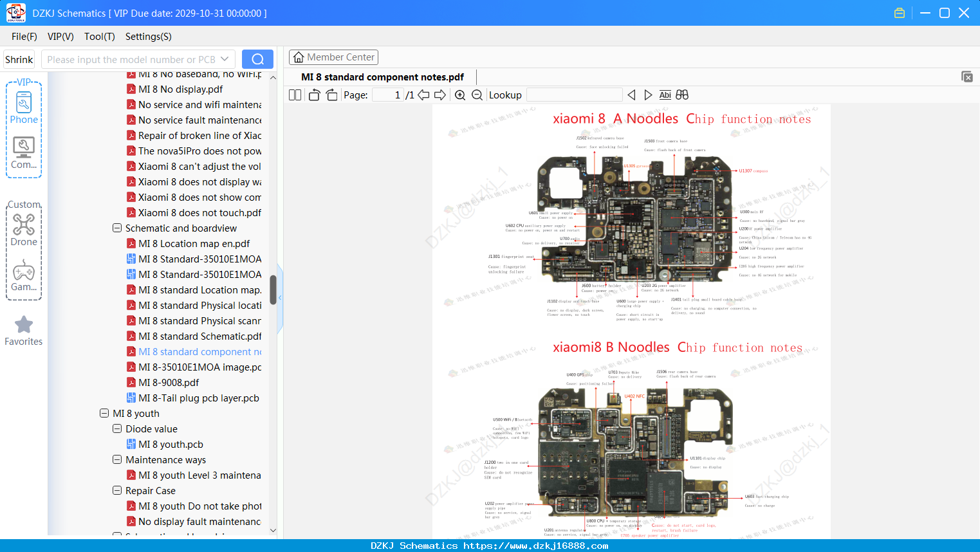This screenshot has width=980, height=552.
Task: Rotate the page counterclockwise
Action: point(314,95)
